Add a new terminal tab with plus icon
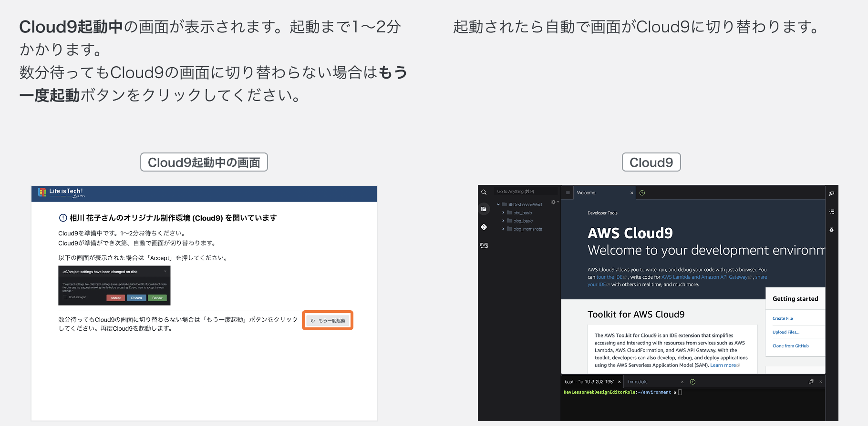Viewport: 868px width, 426px height. tap(693, 382)
